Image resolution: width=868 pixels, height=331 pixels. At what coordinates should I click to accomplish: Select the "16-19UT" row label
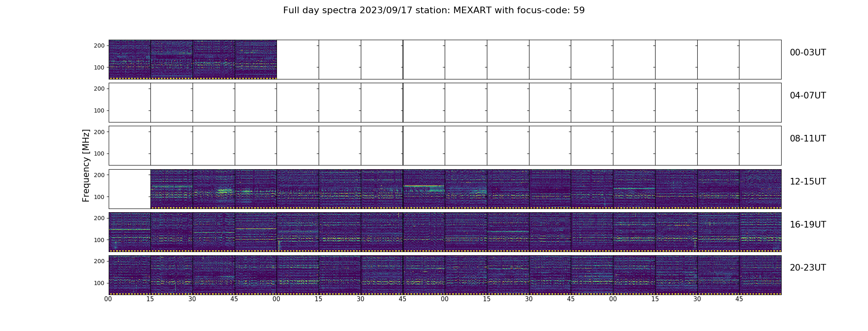tap(808, 225)
